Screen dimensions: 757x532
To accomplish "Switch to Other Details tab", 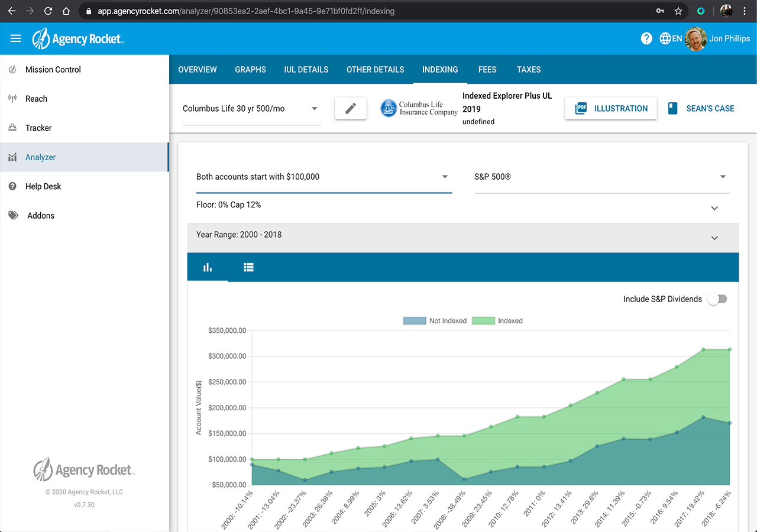I will (376, 70).
